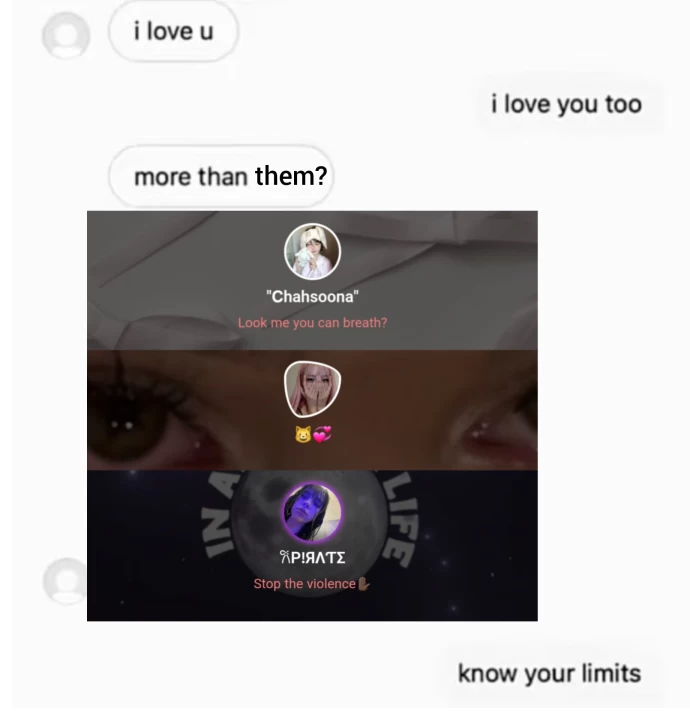This screenshot has height=720, width=690.
Task: Open sender avatar beside the shared image
Action: (65, 581)
